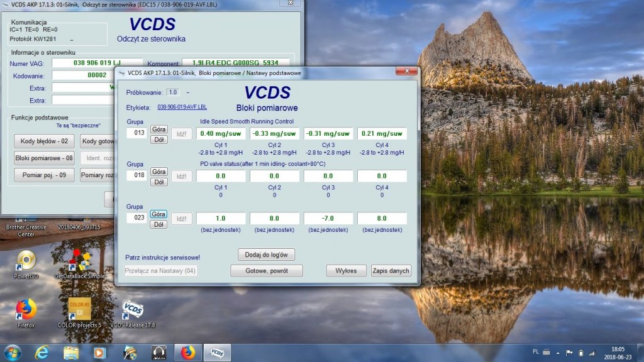This screenshot has width=644, height=362.
Task: Click Góra next to group 013
Action: coord(158,129)
